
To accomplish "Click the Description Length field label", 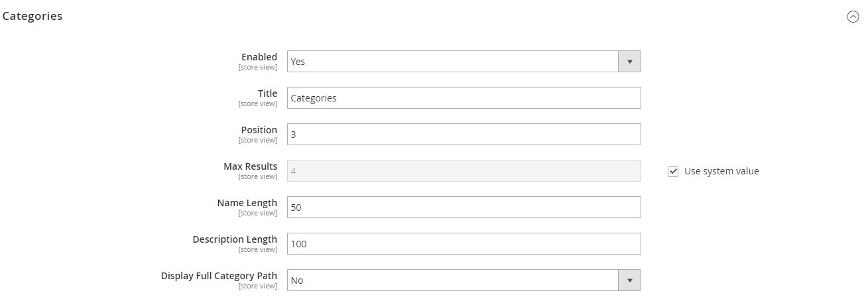I will pyautogui.click(x=235, y=239).
